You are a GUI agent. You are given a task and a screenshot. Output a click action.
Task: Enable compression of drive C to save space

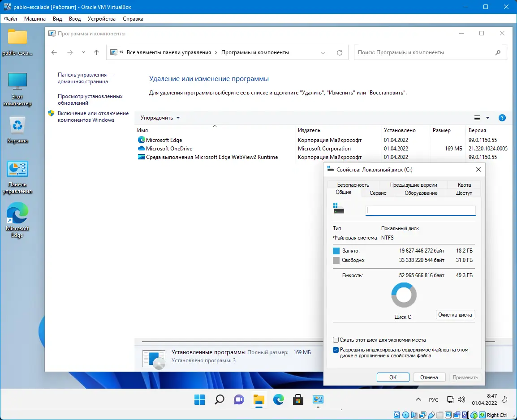336,340
